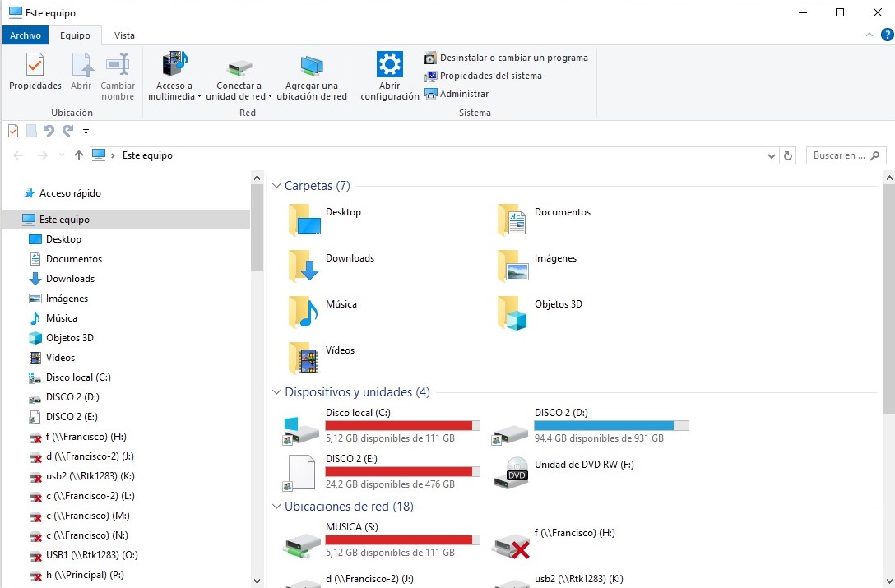
Task: Click the undo arrow in quick access toolbar
Action: tap(49, 132)
